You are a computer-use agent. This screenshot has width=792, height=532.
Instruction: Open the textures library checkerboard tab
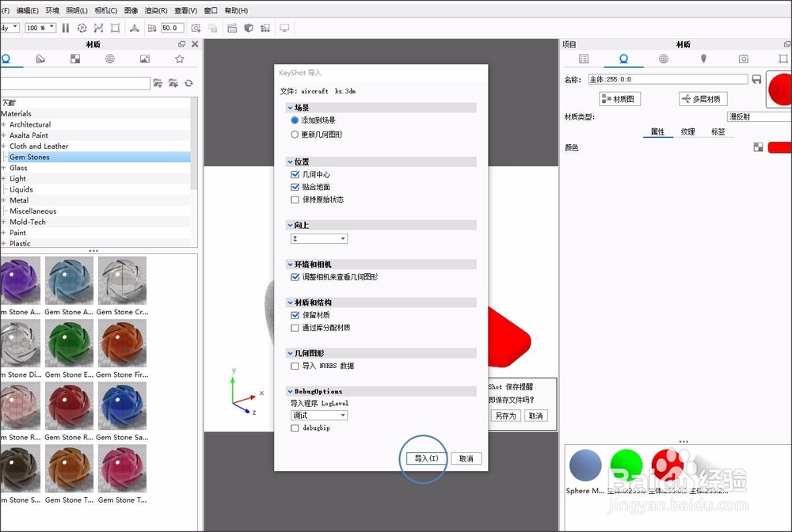(75, 59)
